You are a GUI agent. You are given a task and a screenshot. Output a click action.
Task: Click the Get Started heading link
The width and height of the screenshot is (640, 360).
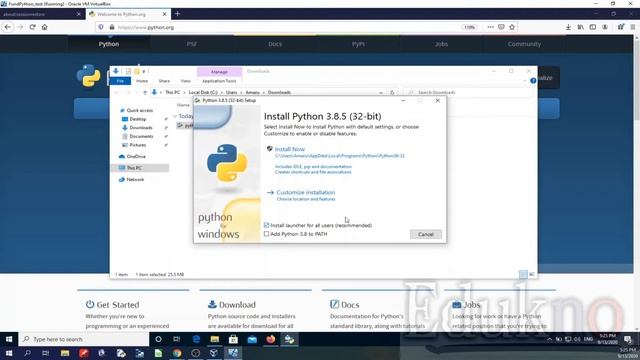click(x=118, y=305)
